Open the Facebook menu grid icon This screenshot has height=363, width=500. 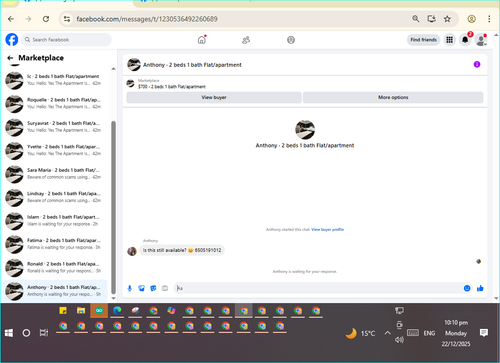pos(449,40)
